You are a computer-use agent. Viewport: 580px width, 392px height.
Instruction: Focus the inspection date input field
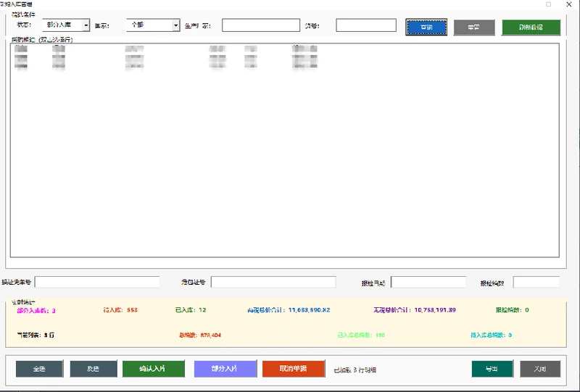[x=428, y=283]
